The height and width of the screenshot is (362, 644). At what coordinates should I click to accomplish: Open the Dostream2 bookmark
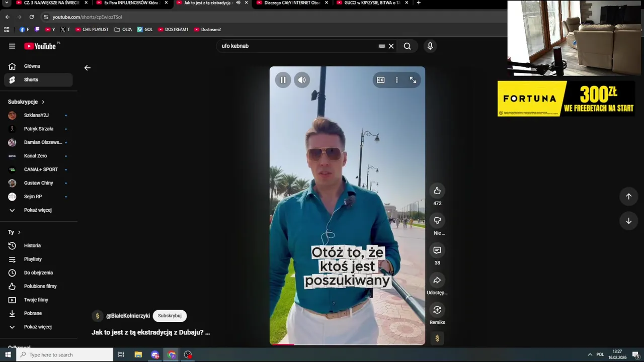click(208, 30)
